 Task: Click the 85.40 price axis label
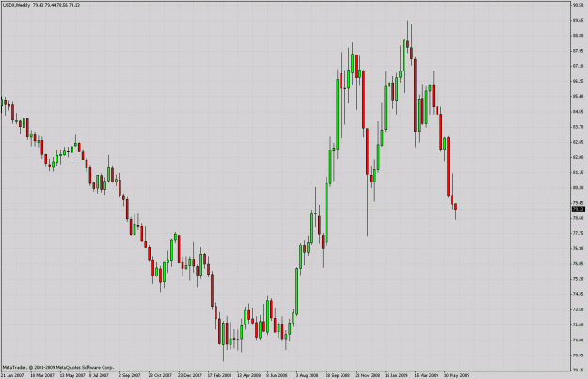click(x=578, y=96)
